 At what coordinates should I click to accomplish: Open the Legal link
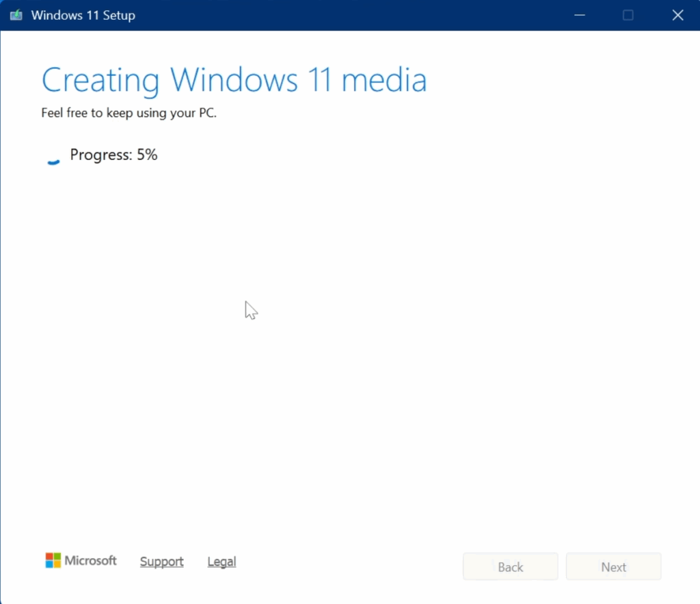pyautogui.click(x=221, y=562)
